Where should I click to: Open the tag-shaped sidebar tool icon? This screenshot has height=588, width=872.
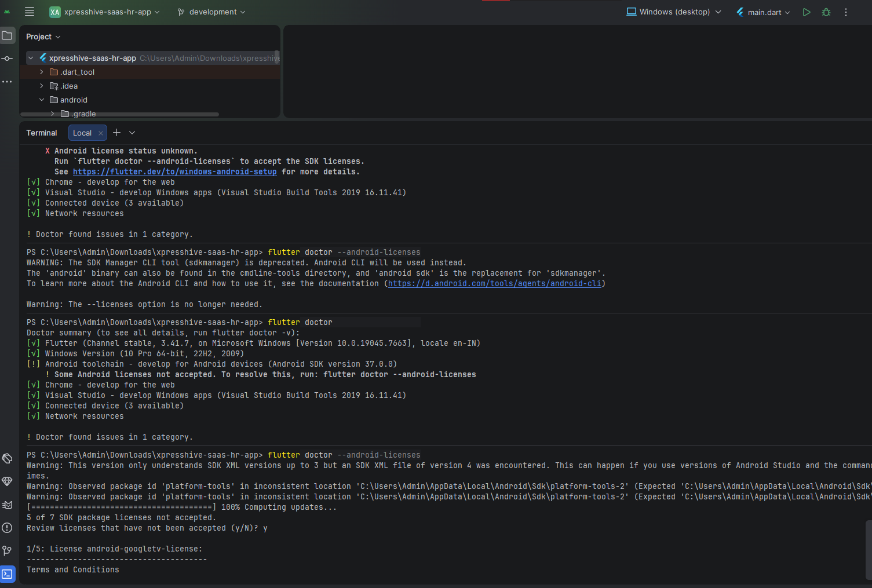point(8,459)
